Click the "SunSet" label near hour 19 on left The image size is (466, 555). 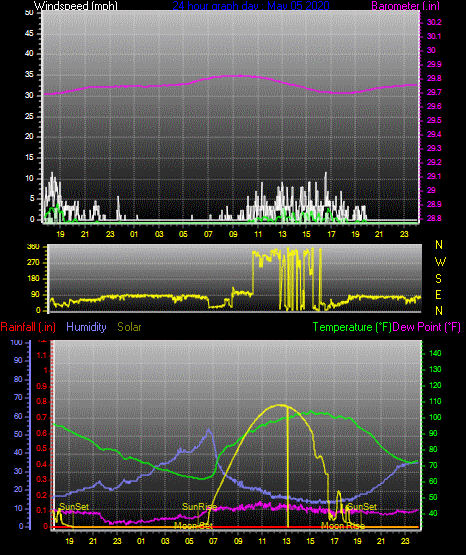[x=74, y=507]
